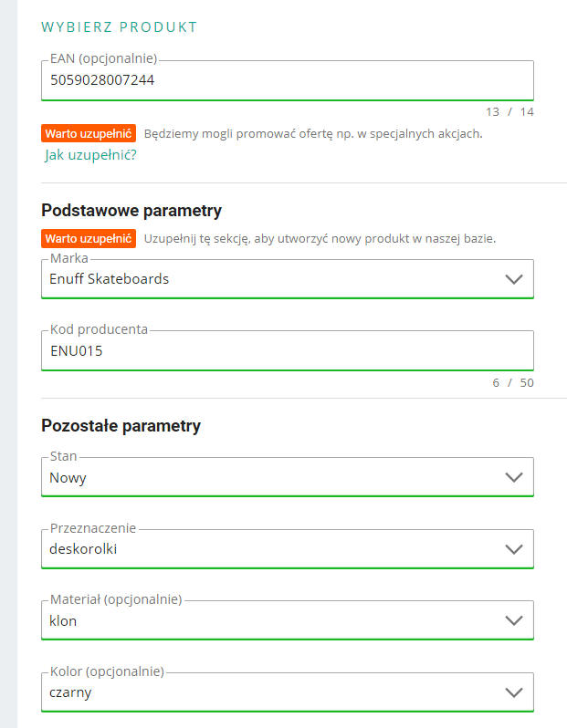Click the chevron arrow in Marka field
The image size is (567, 728).
pos(514,279)
